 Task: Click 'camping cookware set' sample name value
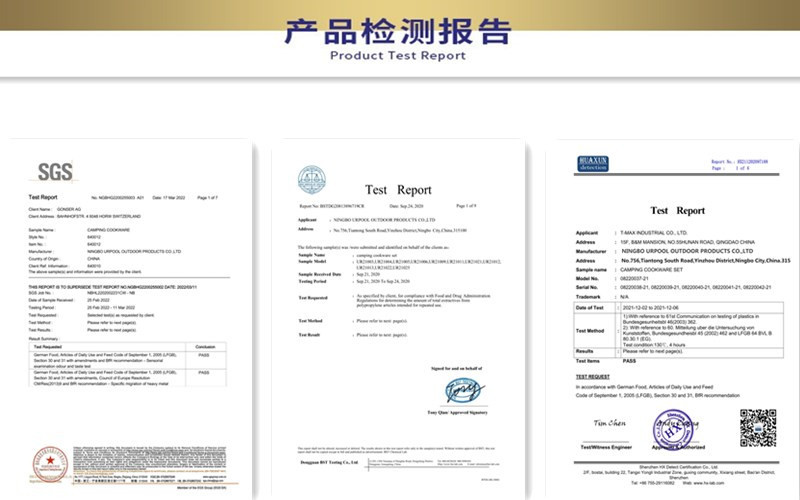tap(377, 255)
